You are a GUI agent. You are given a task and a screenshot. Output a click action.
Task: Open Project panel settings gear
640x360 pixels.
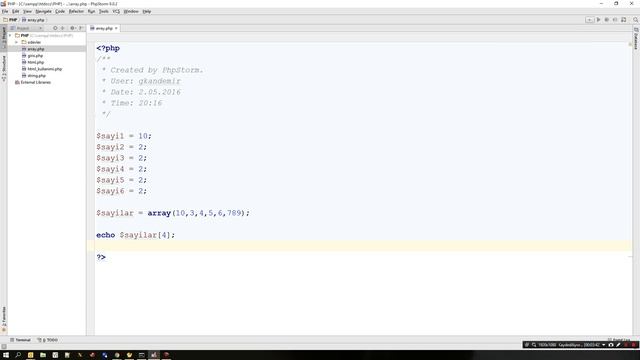click(x=72, y=28)
